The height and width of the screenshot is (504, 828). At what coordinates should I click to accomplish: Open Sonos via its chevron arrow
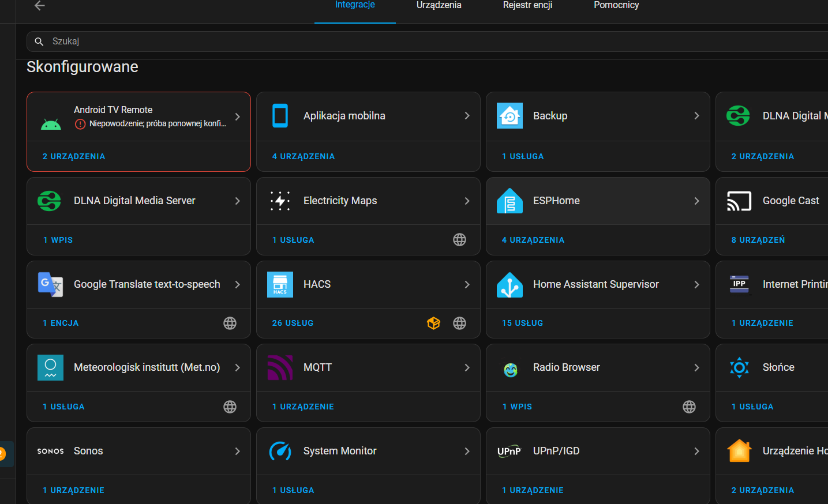click(x=237, y=451)
